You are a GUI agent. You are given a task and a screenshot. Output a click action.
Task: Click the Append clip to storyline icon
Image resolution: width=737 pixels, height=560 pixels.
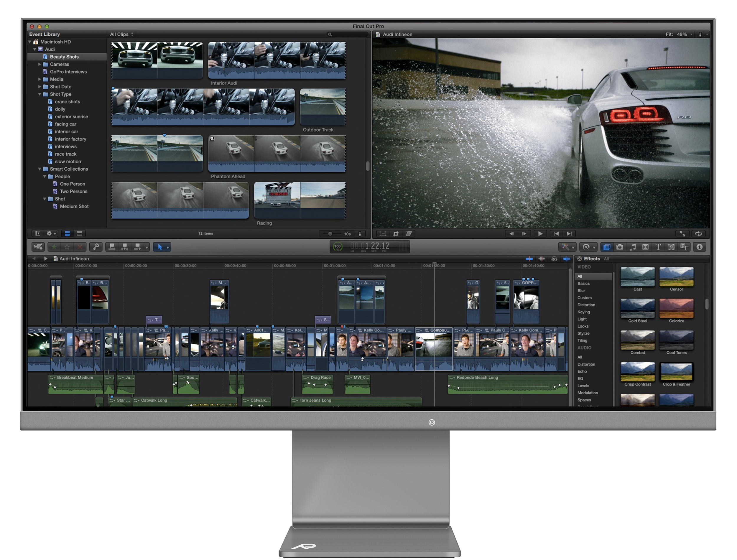pyautogui.click(x=137, y=247)
